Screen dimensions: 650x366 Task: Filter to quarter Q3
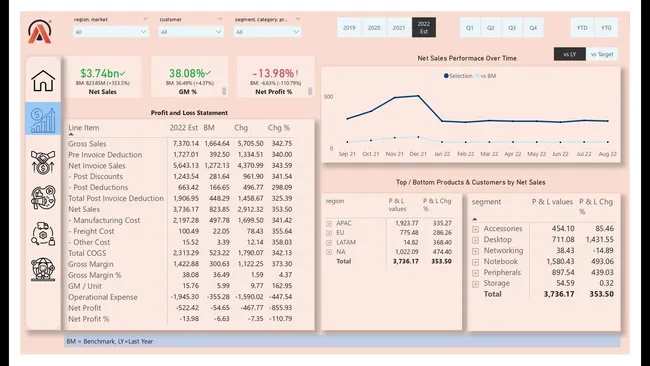coord(512,27)
